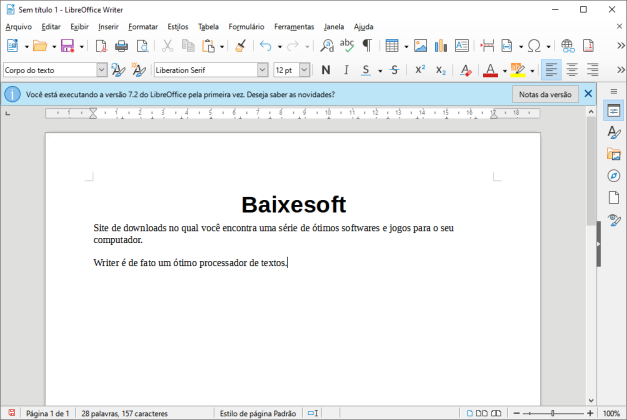Screen dimensions: 627x420
Task: Expand more Standard toolbar items chevron
Action: point(621,46)
